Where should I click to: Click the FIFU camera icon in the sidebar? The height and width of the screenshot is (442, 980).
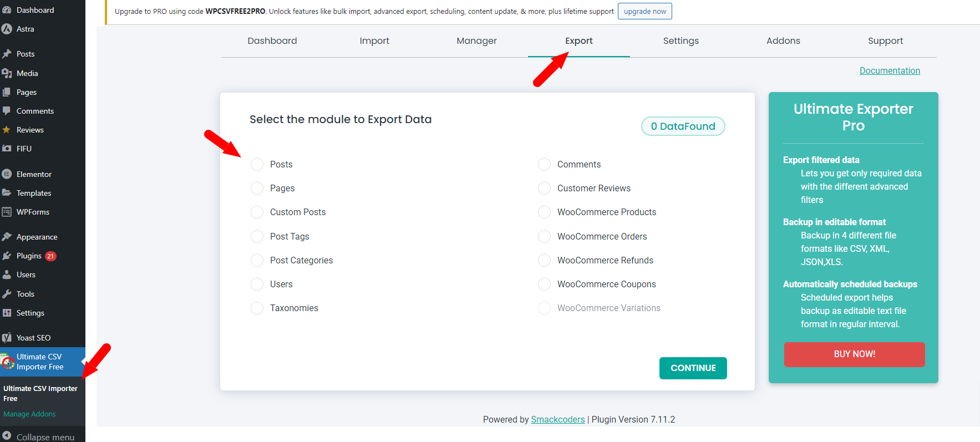7,149
